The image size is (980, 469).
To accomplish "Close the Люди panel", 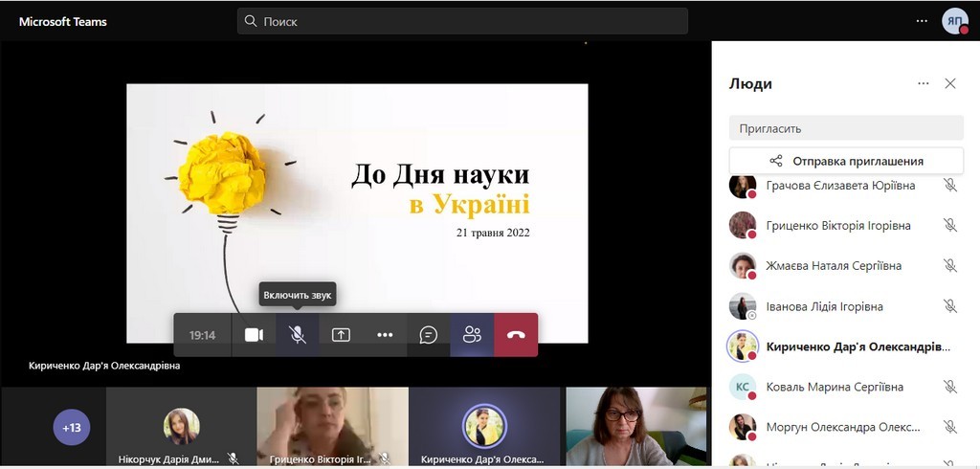I will point(950,83).
